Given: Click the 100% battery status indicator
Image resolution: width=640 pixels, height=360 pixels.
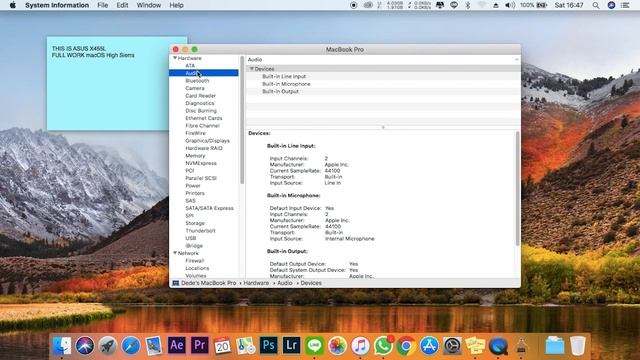Looking at the screenshot, I should (533, 5).
